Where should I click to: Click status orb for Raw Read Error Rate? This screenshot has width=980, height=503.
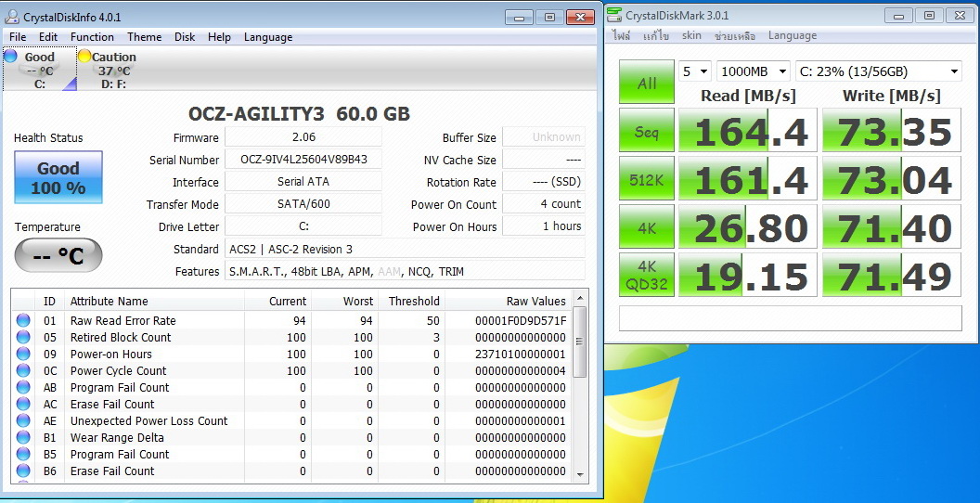(x=23, y=320)
